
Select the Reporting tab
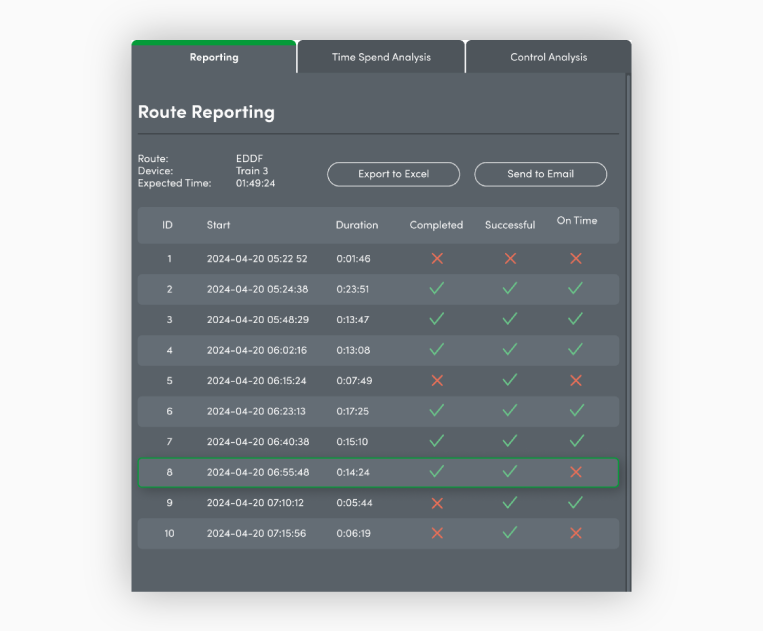click(x=214, y=57)
